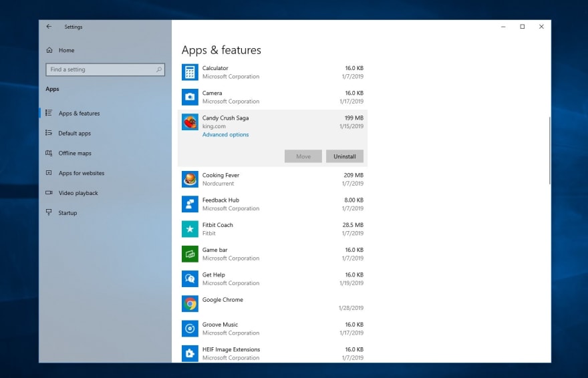Click the 199 MB size value
Image resolution: width=588 pixels, height=378 pixels.
click(354, 118)
